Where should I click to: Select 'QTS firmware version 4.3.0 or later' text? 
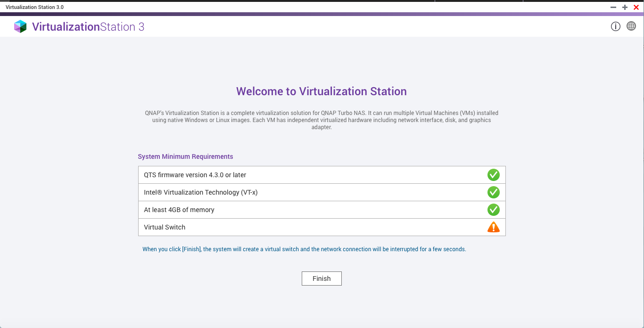tap(195, 175)
